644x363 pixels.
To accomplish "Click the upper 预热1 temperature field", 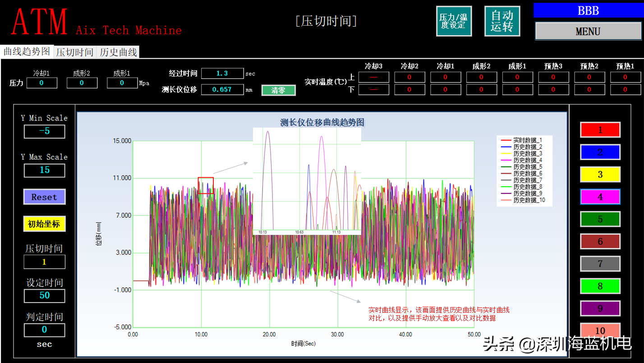I will (626, 77).
